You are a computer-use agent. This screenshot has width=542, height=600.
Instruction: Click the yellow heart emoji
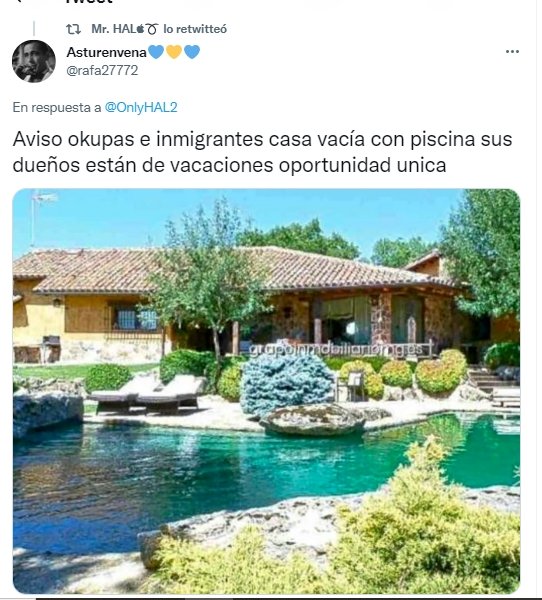point(174,52)
